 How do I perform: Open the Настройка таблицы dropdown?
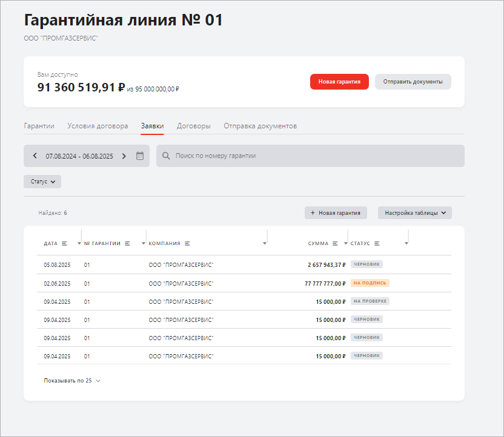(x=415, y=213)
